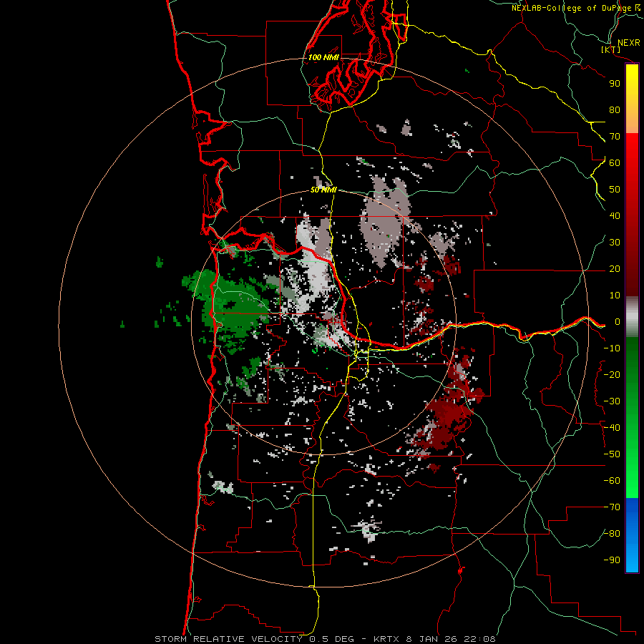Select the 10 value on velocity scale

pos(615,296)
